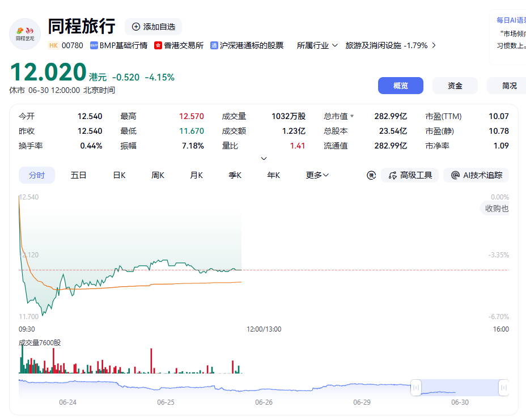This screenshot has height=420, width=526.
Task: Click the 香港交易所 flag icon
Action: coord(158,45)
